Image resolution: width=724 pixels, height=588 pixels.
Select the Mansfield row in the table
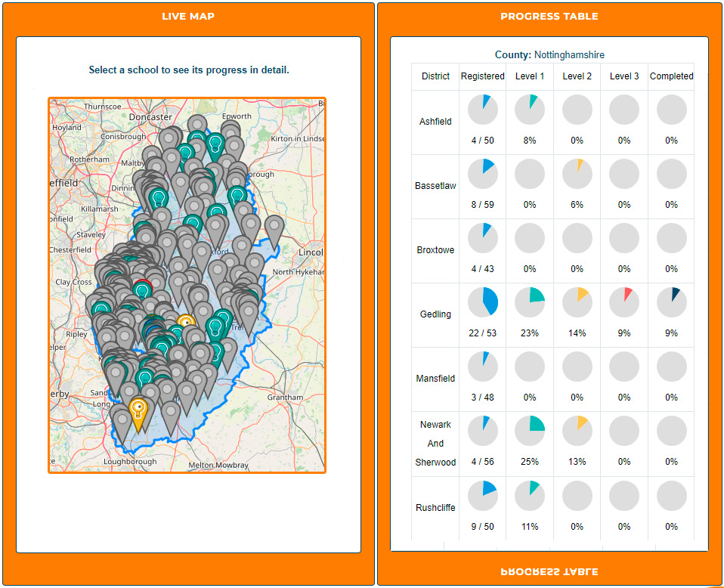pos(435,378)
